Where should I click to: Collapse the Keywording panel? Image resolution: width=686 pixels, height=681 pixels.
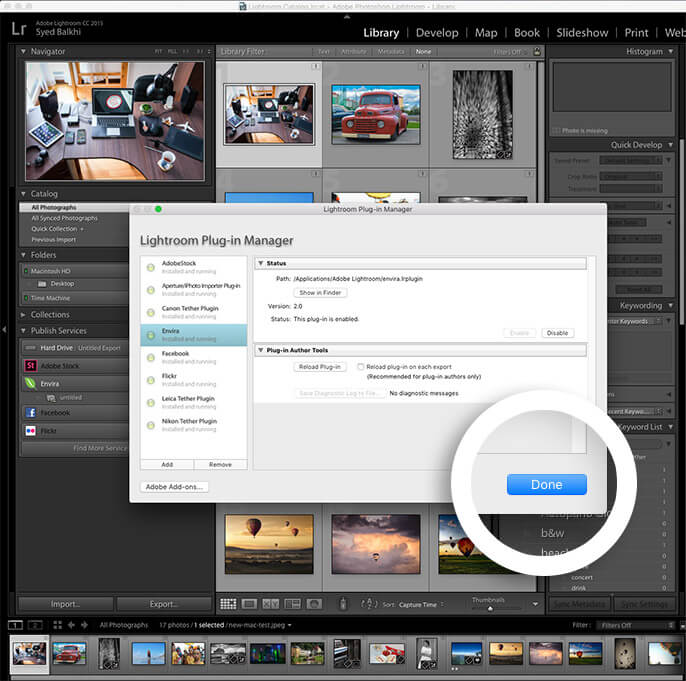tap(671, 305)
